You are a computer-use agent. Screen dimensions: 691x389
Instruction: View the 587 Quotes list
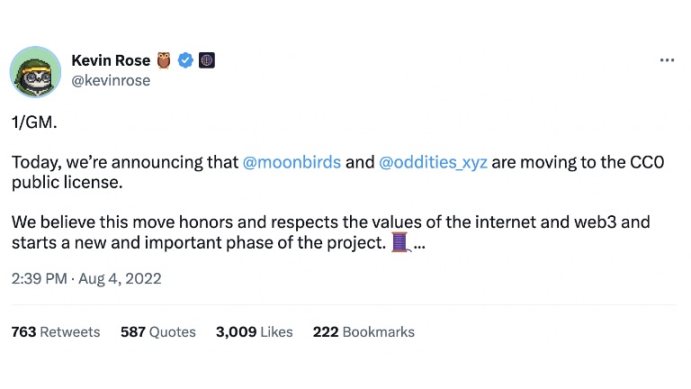coord(158,332)
